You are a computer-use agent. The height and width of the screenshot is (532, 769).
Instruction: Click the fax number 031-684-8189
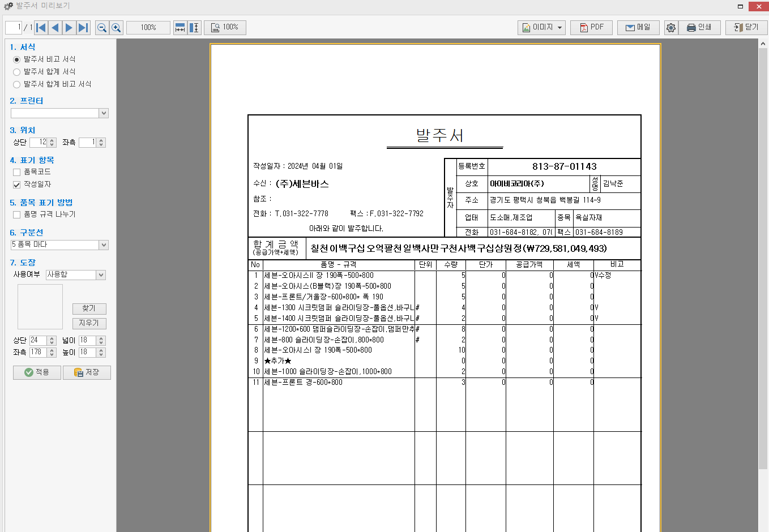(599, 232)
